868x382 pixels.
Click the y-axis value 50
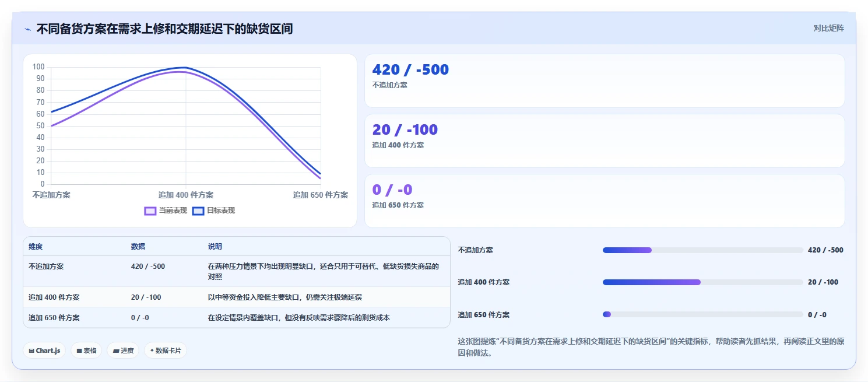(x=40, y=125)
